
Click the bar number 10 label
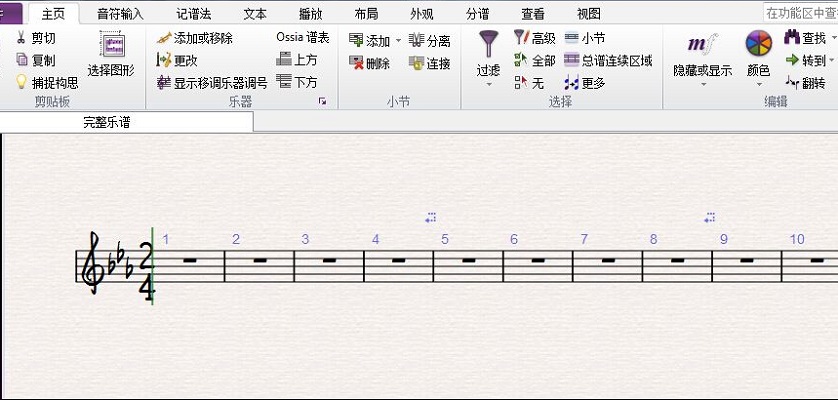[x=797, y=239]
